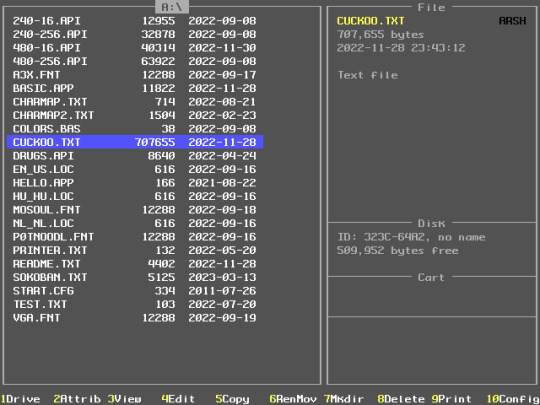
Task: Select file 480-256.API
Action: coord(135,61)
